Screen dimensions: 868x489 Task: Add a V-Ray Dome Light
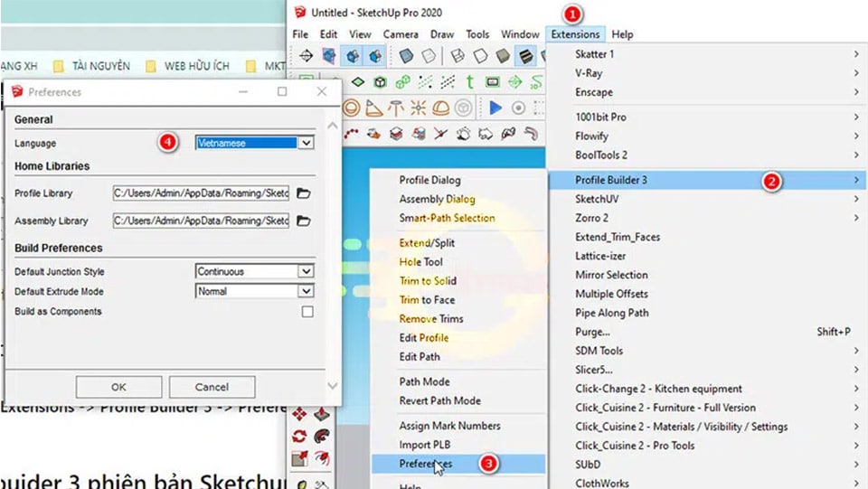pos(440,108)
